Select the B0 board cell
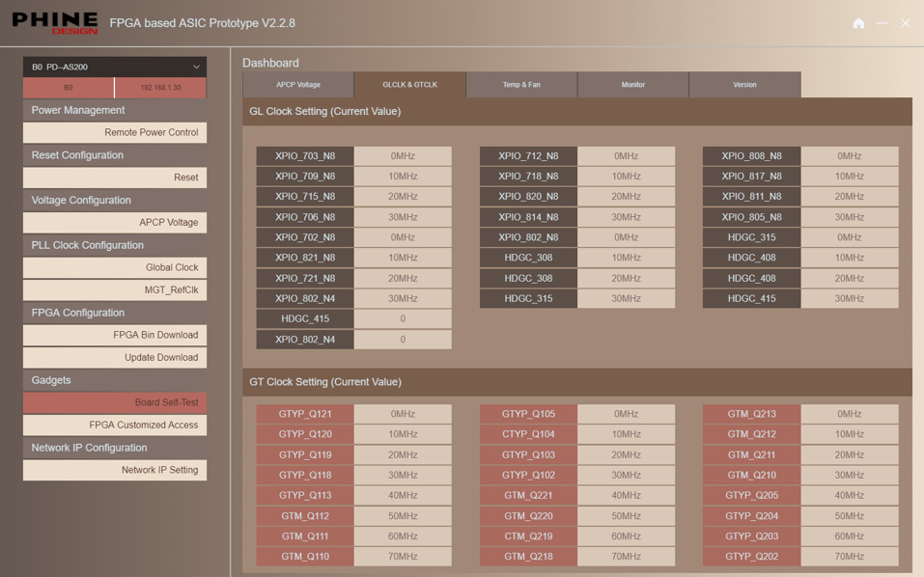Viewport: 924px width, 577px height. click(x=69, y=87)
